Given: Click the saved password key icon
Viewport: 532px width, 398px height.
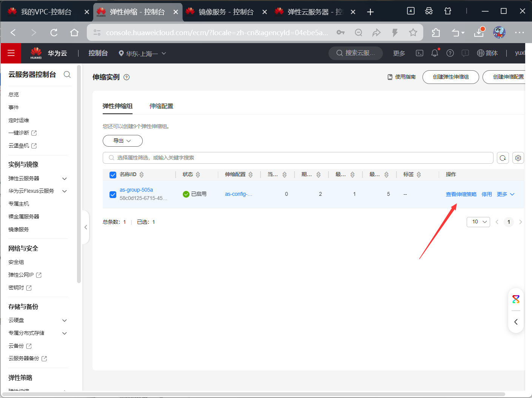Looking at the screenshot, I should pyautogui.click(x=341, y=33).
